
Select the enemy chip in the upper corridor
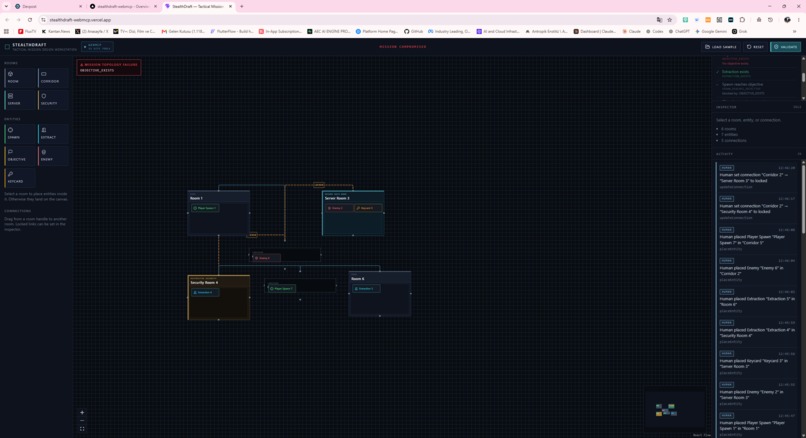point(266,258)
